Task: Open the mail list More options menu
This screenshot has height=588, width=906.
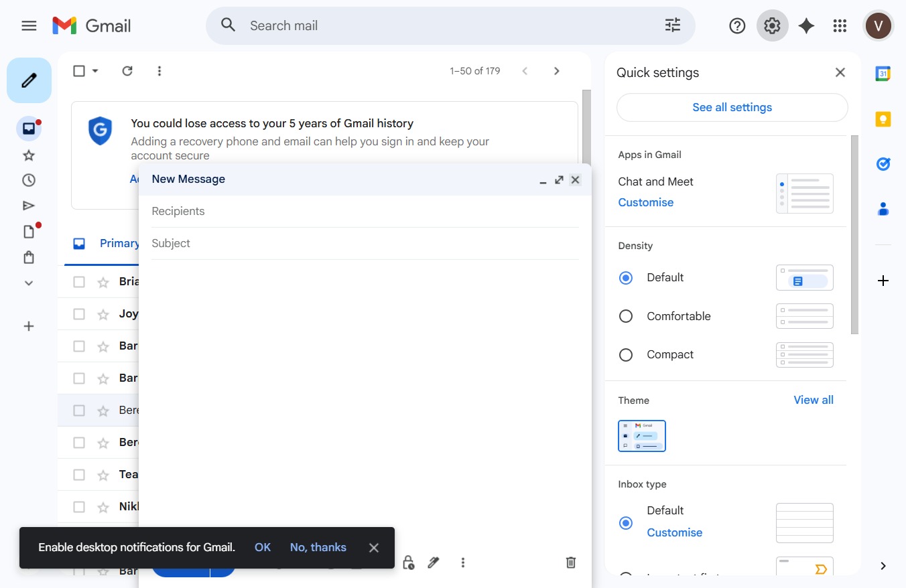Action: point(159,71)
